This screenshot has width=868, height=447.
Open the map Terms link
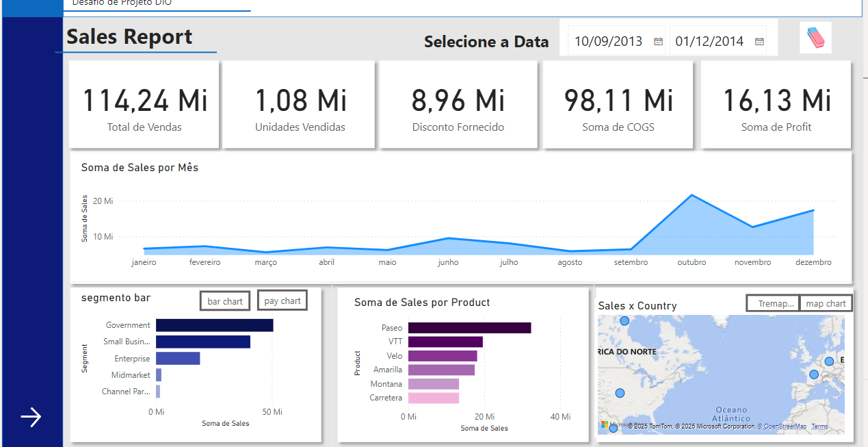819,426
